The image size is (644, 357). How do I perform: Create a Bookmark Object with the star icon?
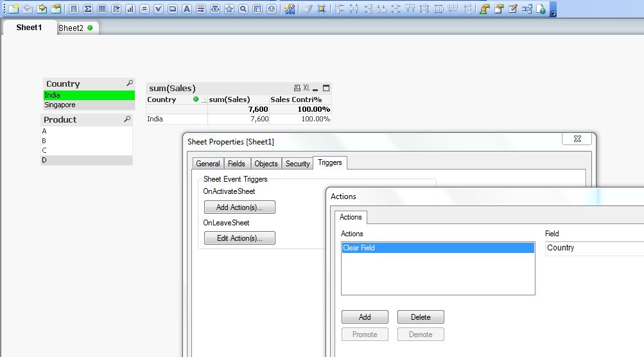point(229,8)
